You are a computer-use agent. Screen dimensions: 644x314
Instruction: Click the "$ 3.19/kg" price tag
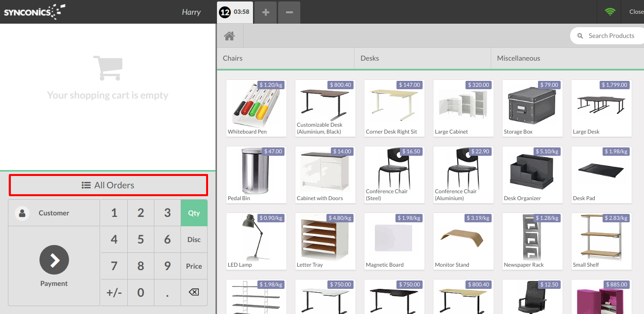[x=478, y=218]
